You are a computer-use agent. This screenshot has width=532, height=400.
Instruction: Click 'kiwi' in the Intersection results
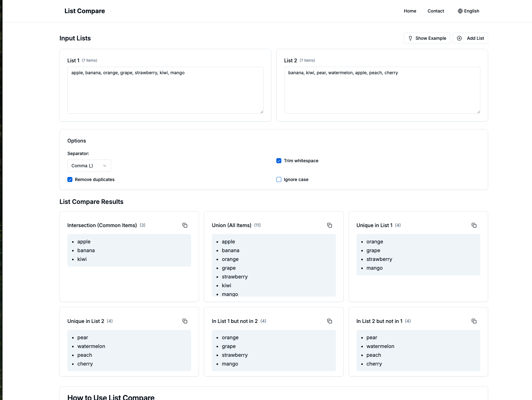(x=82, y=259)
